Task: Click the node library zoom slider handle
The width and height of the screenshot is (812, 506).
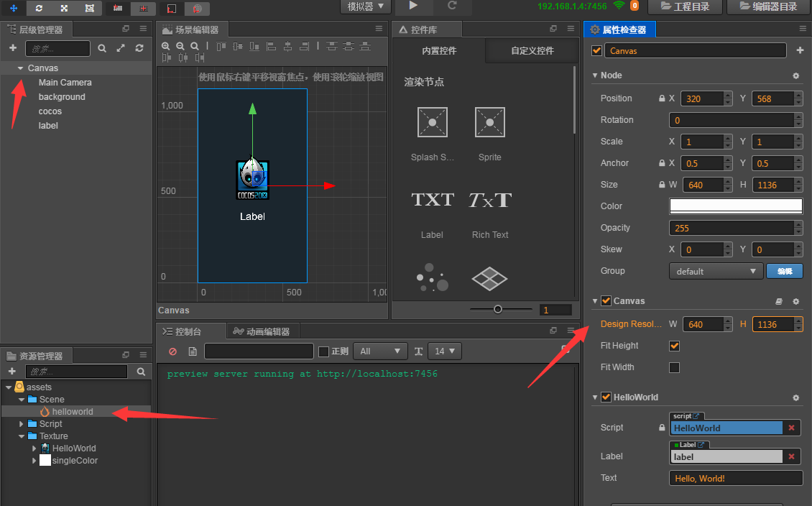Action: click(498, 309)
